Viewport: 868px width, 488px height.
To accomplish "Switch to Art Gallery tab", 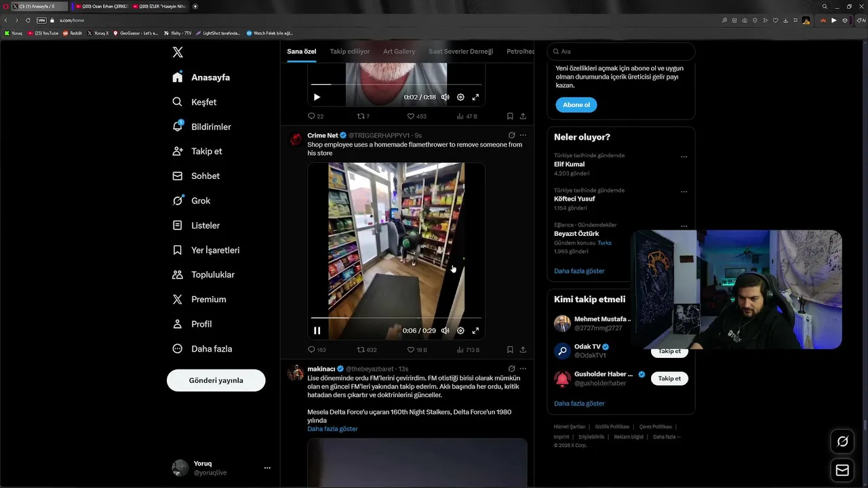I will tap(399, 52).
